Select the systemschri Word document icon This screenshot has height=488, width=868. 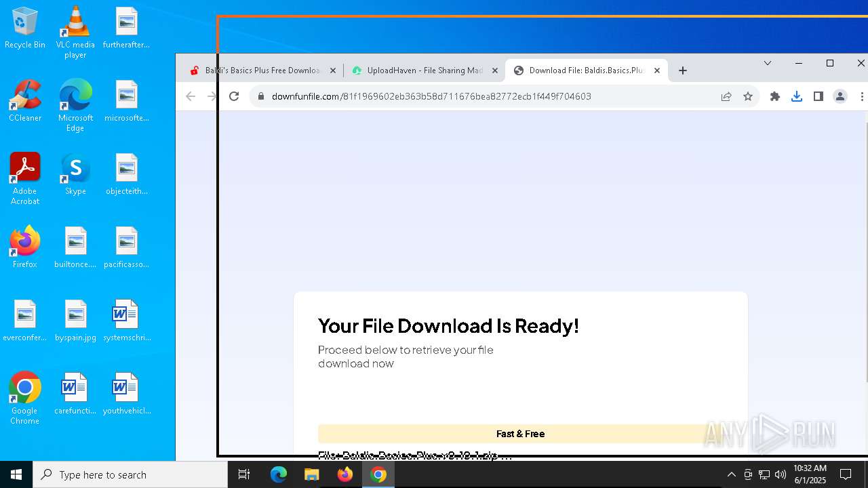click(x=126, y=321)
